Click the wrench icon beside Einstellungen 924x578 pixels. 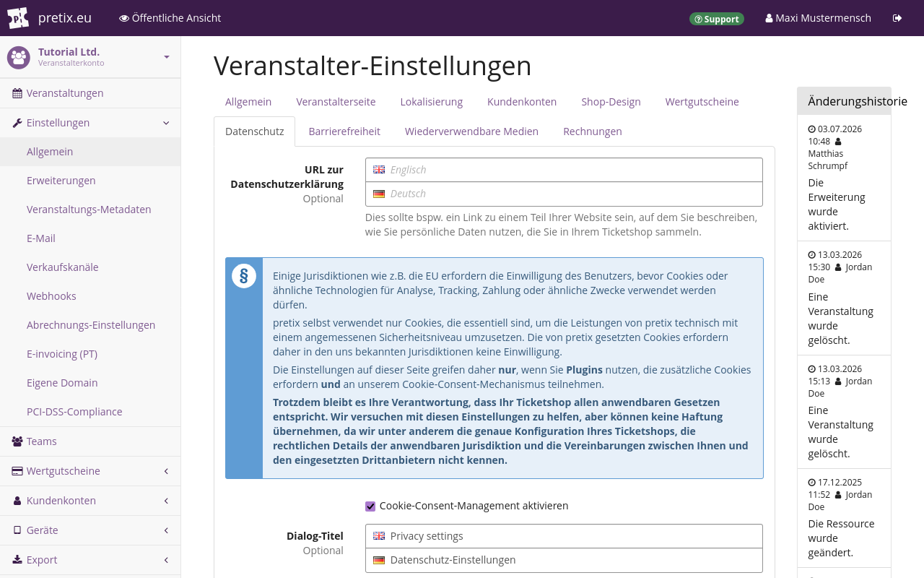click(17, 123)
